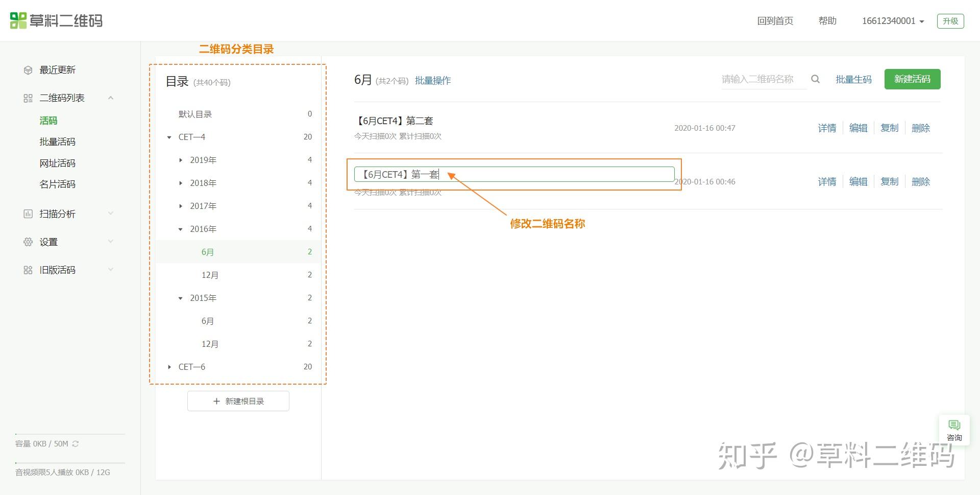Click the capacity refresh icon
Viewport: 980px width, 495px height.
pyautogui.click(x=76, y=443)
